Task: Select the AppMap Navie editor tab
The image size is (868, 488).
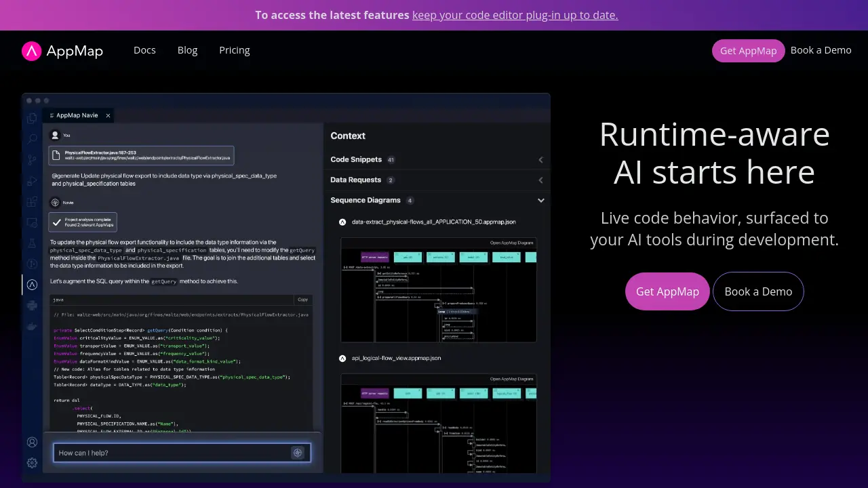Action: [x=78, y=115]
